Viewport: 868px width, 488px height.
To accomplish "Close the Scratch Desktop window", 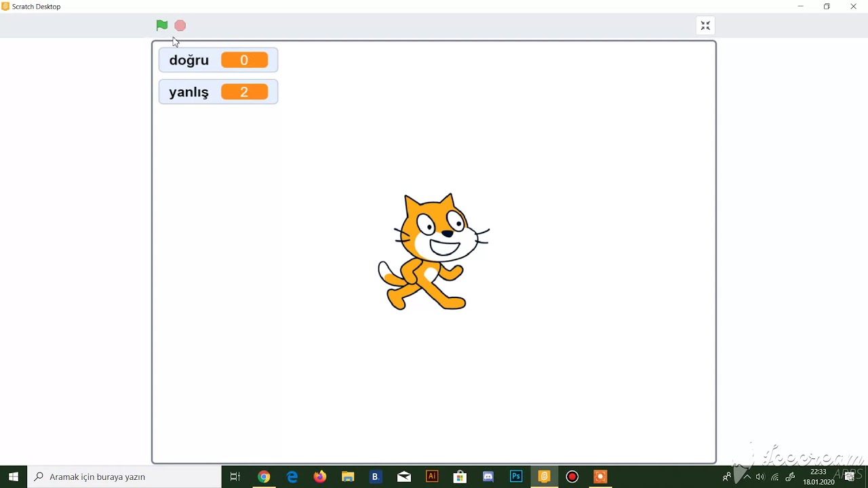I will coord(853,6).
